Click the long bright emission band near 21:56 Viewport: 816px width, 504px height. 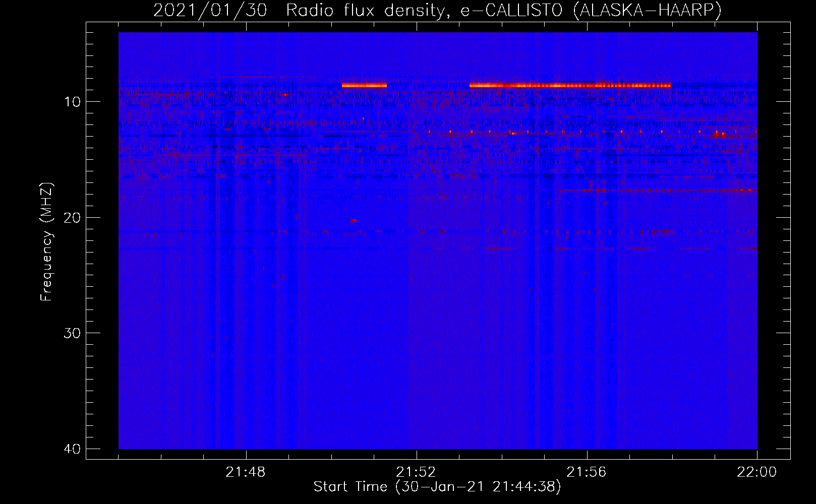pyautogui.click(x=570, y=85)
